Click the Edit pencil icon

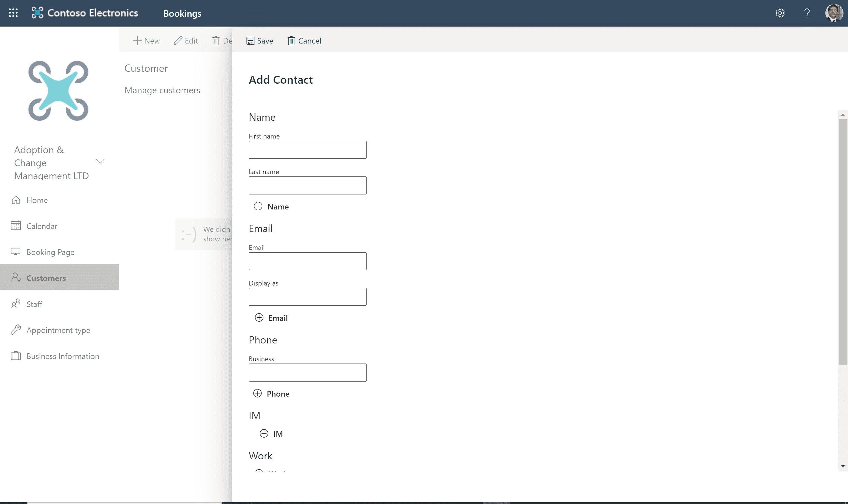point(178,41)
